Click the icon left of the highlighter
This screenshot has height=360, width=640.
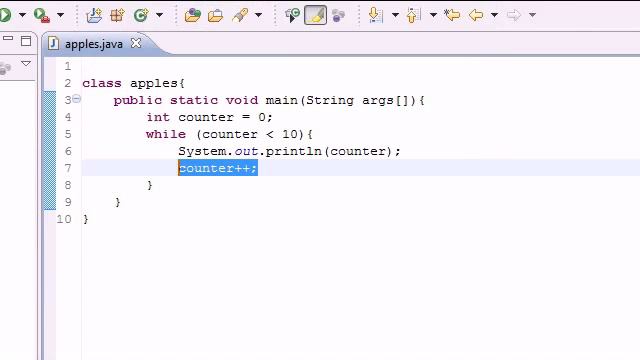[292, 15]
